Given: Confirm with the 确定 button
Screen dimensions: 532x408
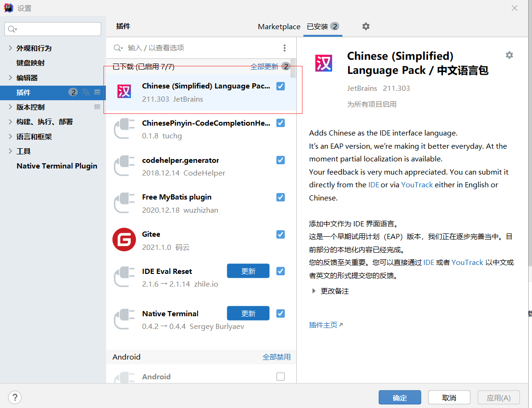Looking at the screenshot, I should click(400, 398).
